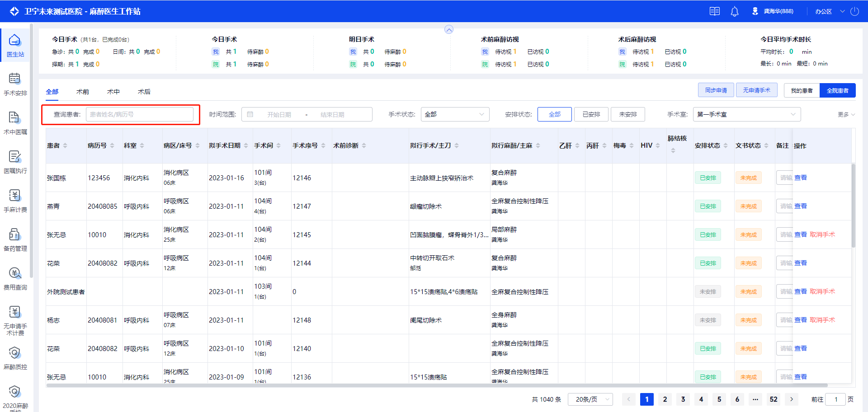Sort by 患者 column
868x412 pixels.
65,145
